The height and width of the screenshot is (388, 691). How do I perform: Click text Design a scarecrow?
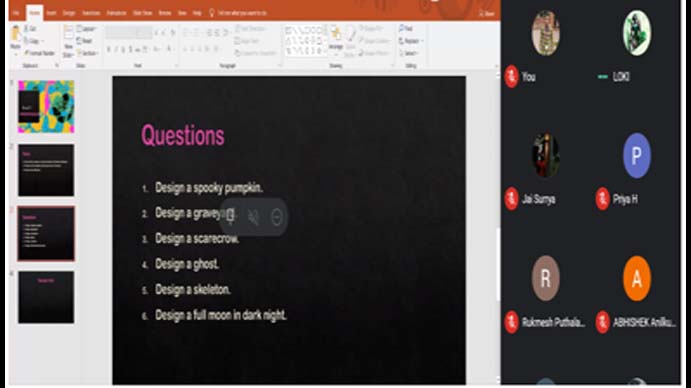[197, 239]
